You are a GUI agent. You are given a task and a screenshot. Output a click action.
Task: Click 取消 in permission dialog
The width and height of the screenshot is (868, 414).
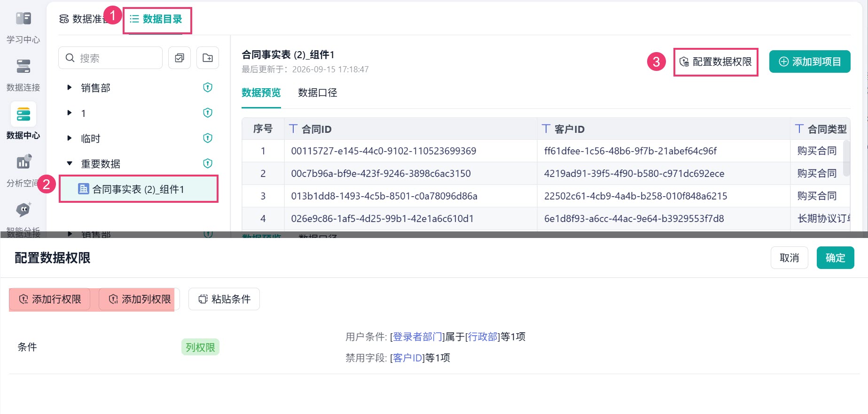tap(790, 258)
